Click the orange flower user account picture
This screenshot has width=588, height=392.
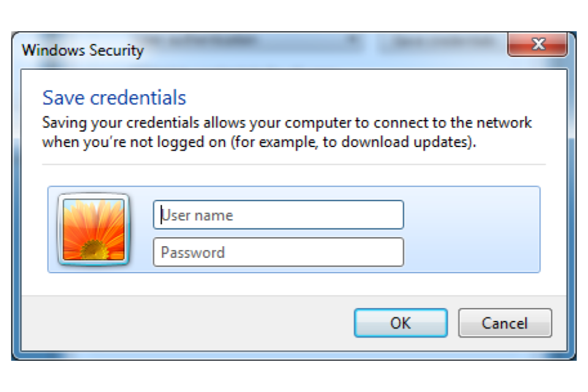pos(93,229)
